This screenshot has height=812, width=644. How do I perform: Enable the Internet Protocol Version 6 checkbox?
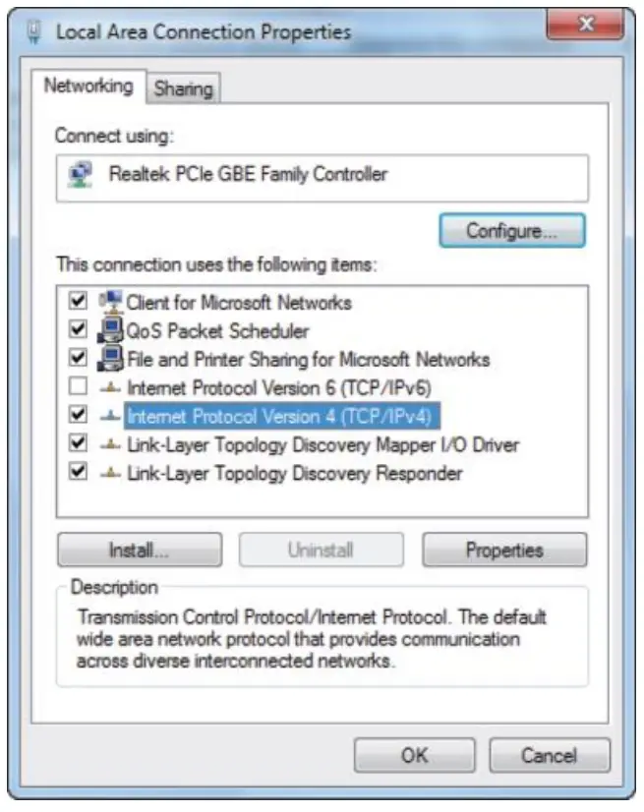click(78, 385)
